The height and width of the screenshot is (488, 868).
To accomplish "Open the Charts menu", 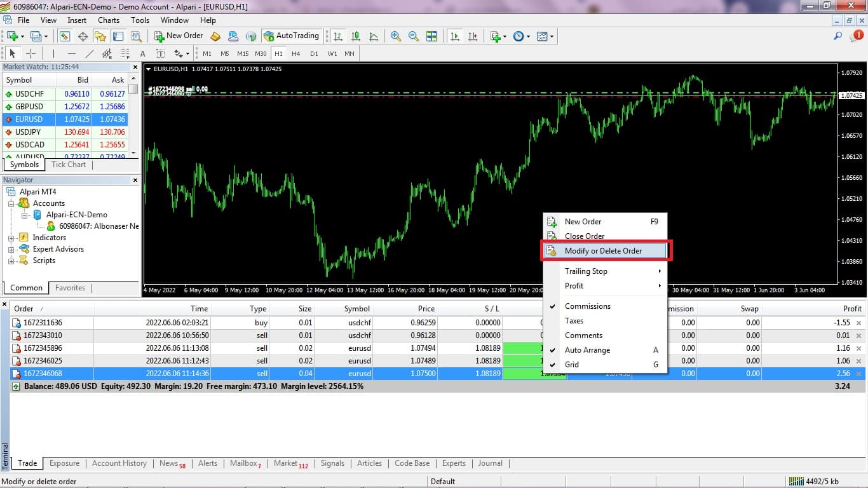I will point(109,20).
